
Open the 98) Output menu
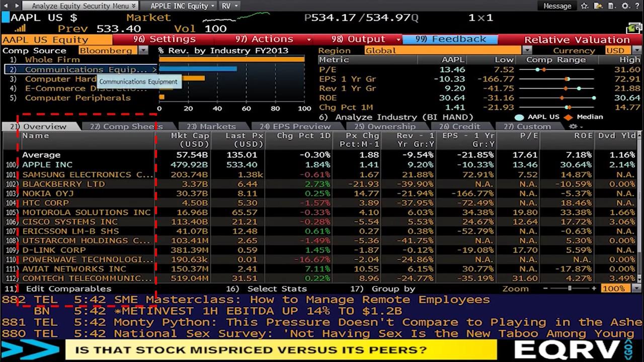(x=366, y=39)
